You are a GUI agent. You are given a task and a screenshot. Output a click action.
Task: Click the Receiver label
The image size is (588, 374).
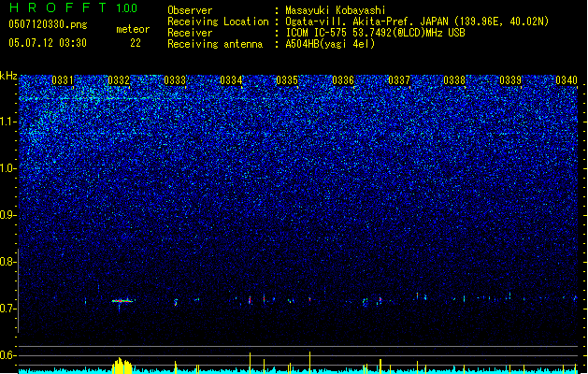[190, 33]
